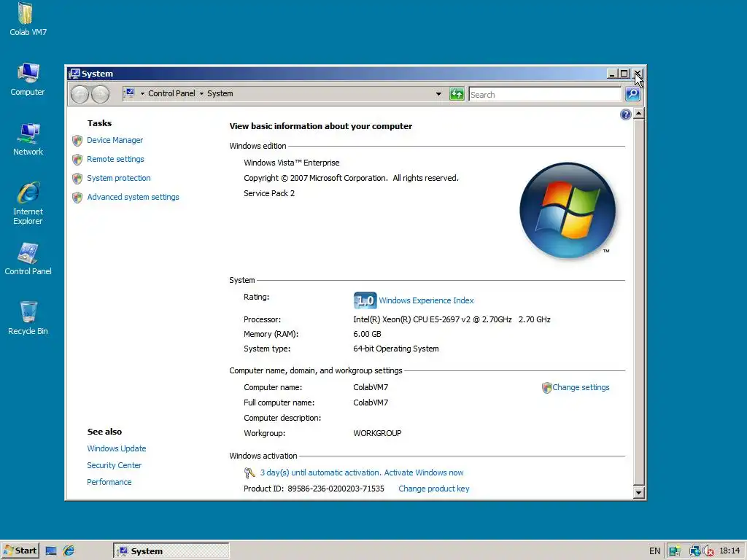Click the Change settings link
This screenshot has height=560, width=747.
coord(581,388)
